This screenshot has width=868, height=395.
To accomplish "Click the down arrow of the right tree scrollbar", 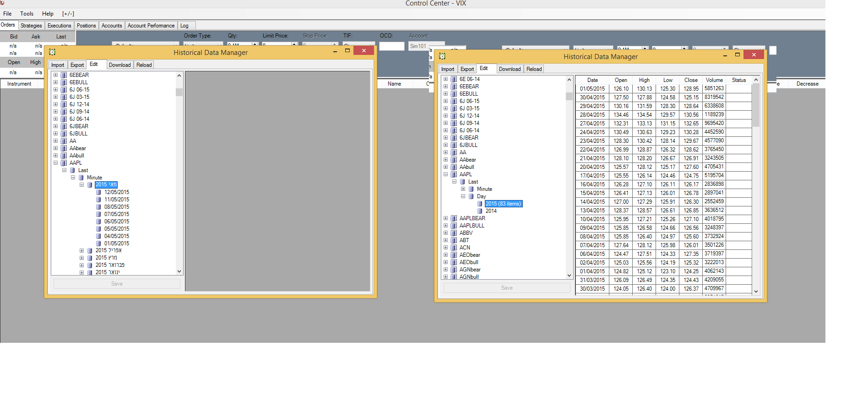I will pos(569,276).
